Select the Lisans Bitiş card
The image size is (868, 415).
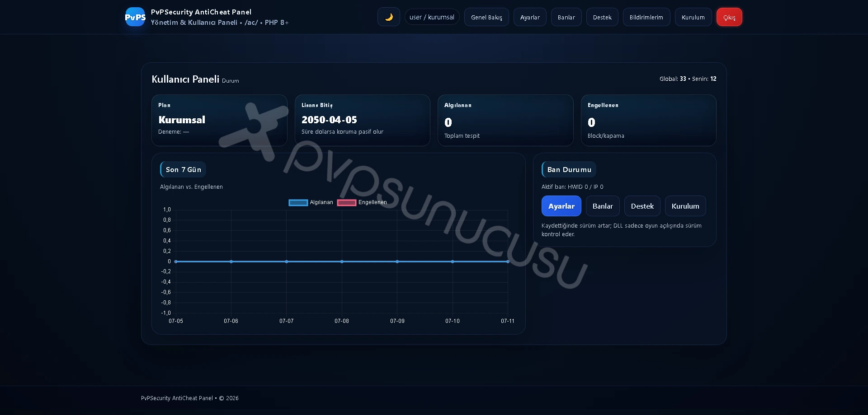362,120
